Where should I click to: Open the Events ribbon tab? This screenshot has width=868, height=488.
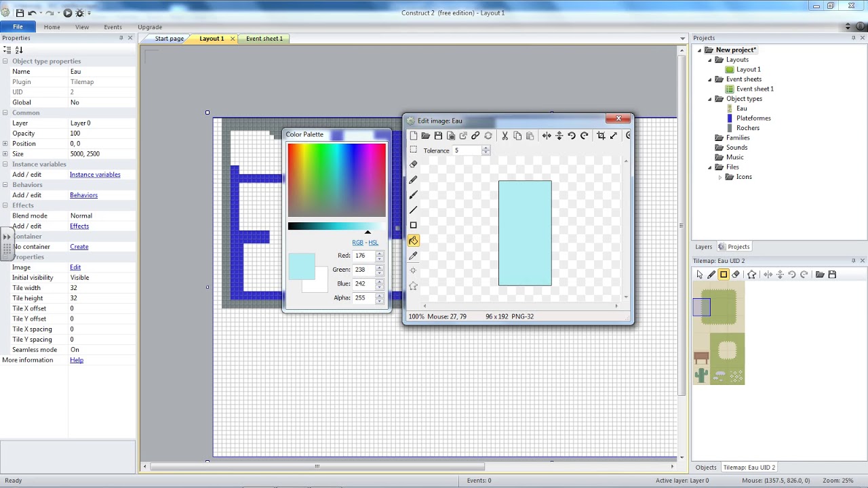coord(113,27)
